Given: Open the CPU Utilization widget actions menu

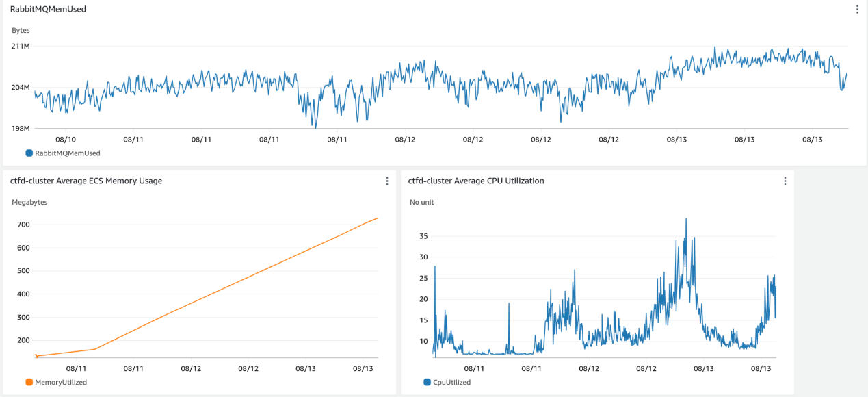Looking at the screenshot, I should [x=785, y=181].
